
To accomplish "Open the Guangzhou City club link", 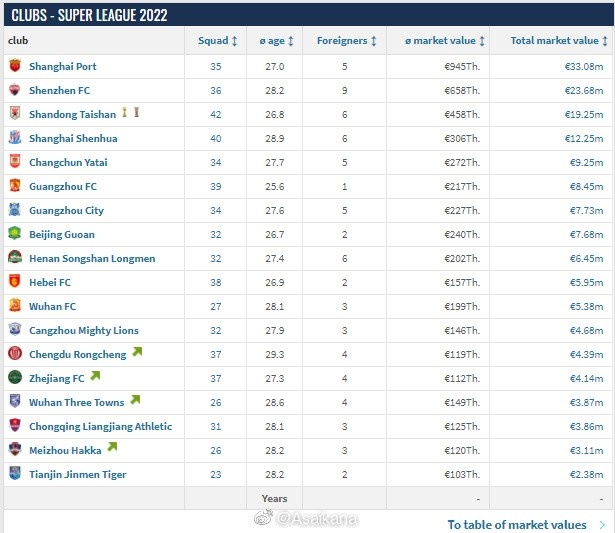I will pyautogui.click(x=67, y=211).
